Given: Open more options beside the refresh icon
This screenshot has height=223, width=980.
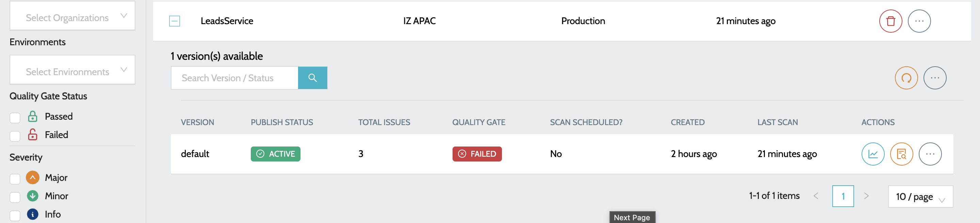Looking at the screenshot, I should point(934,78).
